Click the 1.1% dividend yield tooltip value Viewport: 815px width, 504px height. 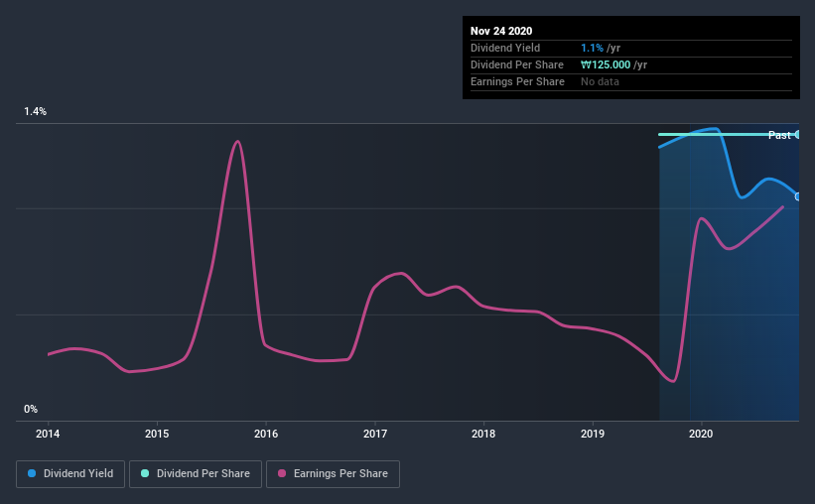592,48
